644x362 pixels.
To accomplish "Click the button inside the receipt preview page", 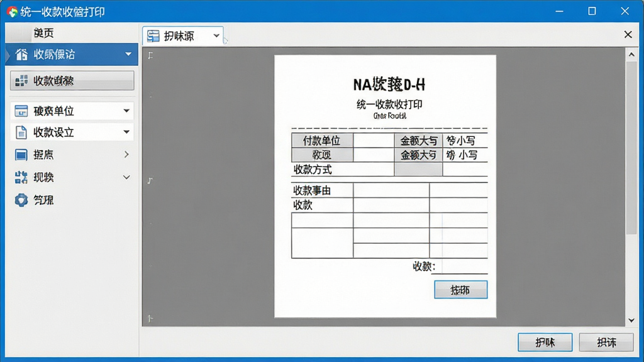I will point(461,290).
